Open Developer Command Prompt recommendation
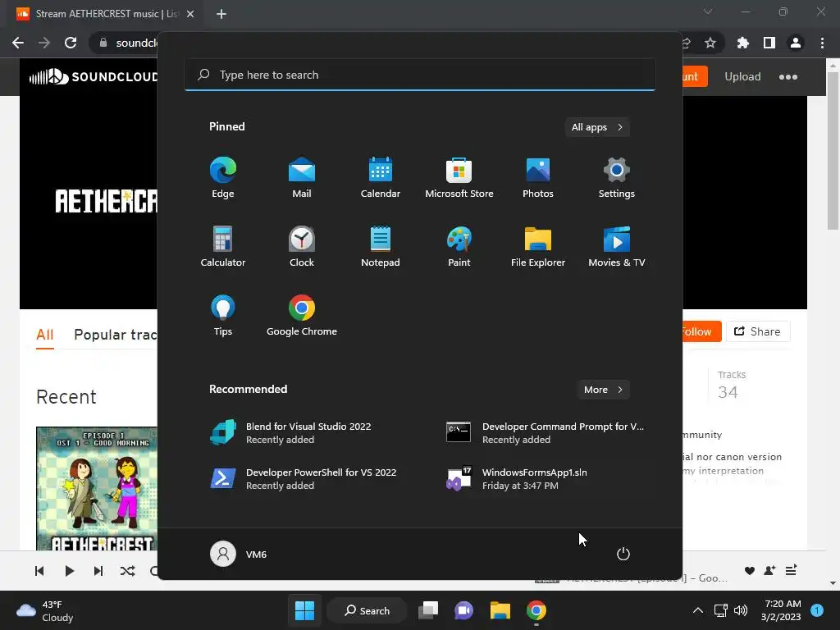840x630 pixels. pyautogui.click(x=546, y=433)
